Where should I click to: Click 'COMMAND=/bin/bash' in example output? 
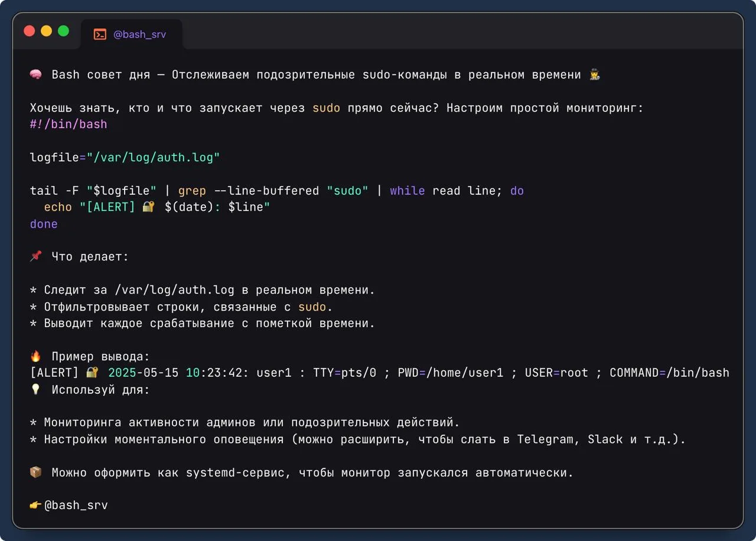pos(670,373)
